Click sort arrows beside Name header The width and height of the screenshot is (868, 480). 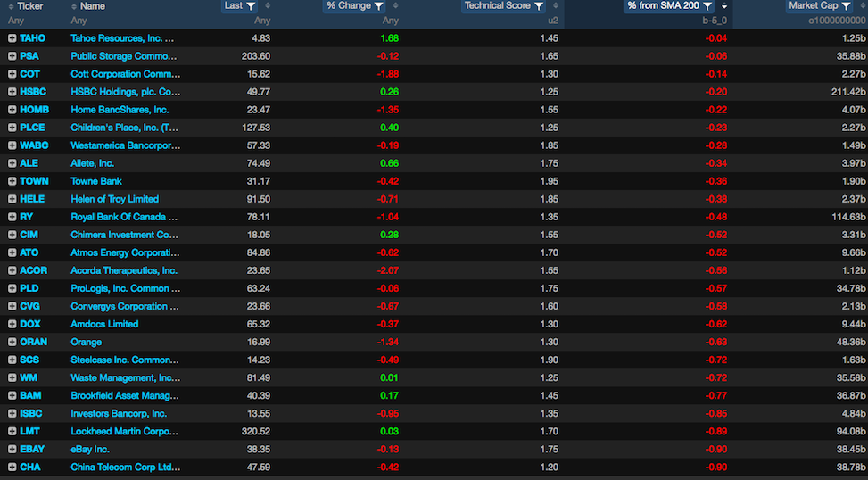pos(74,6)
